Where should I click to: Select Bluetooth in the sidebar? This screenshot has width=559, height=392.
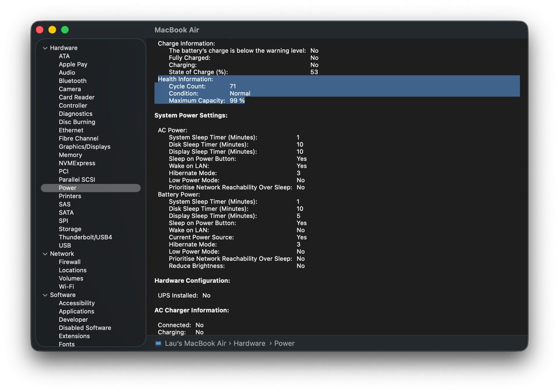72,81
